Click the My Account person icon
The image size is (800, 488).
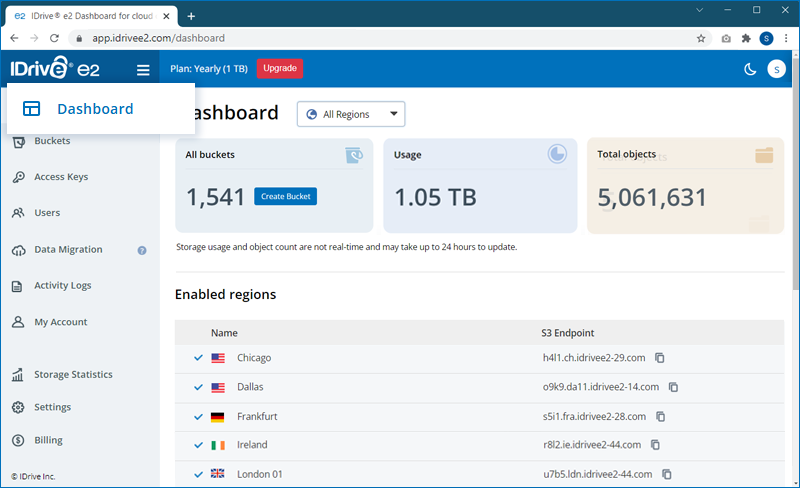pos(18,322)
